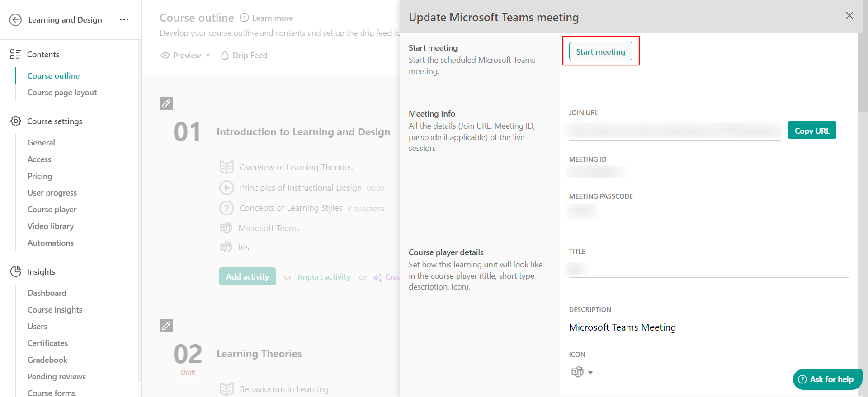868x397 pixels.
Task: Click the Iris activity row
Action: pyautogui.click(x=244, y=248)
